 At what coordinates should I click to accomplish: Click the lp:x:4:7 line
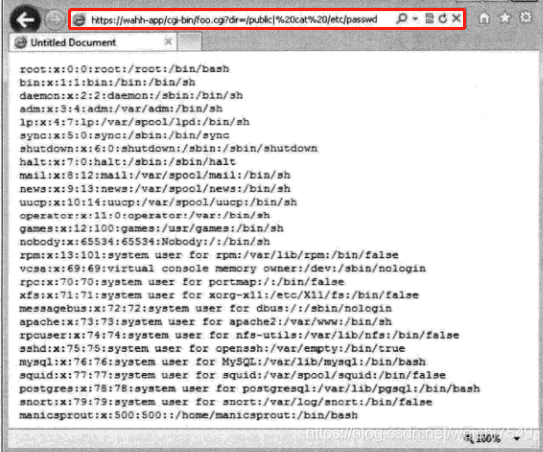click(134, 122)
